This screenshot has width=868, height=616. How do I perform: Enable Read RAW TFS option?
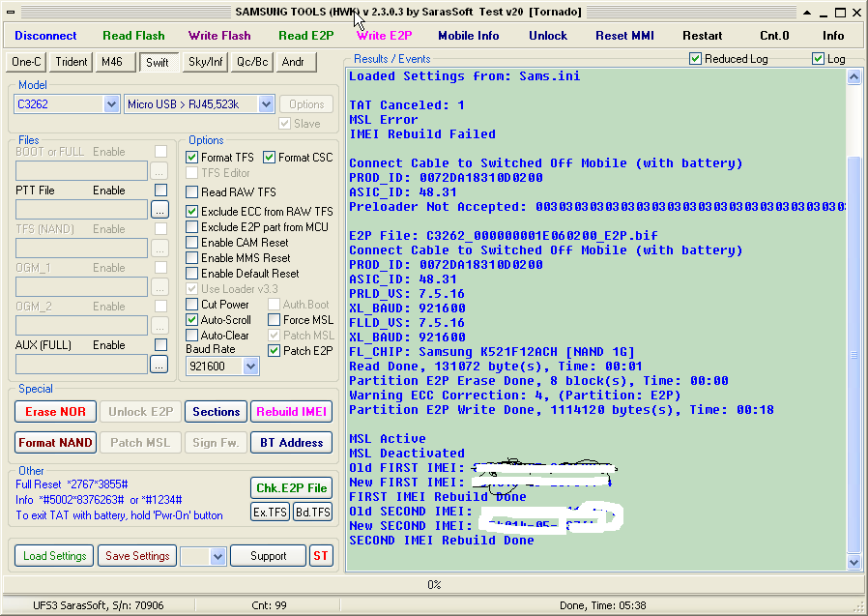(x=192, y=192)
